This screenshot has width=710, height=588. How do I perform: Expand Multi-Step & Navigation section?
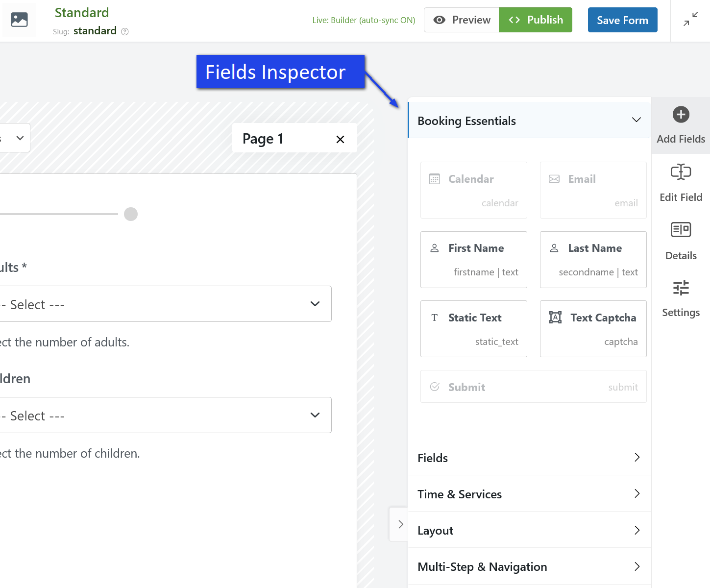[529, 566]
